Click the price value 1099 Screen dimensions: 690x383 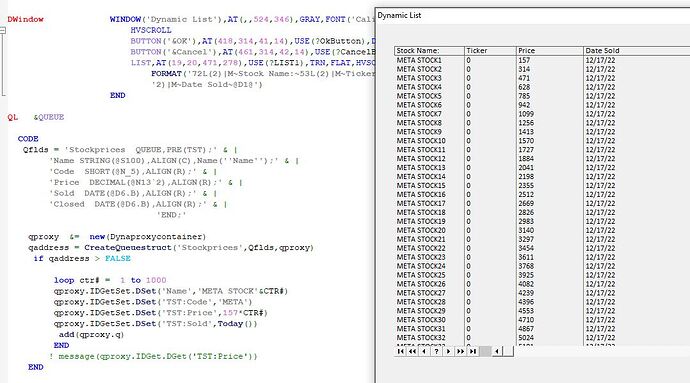526,114
